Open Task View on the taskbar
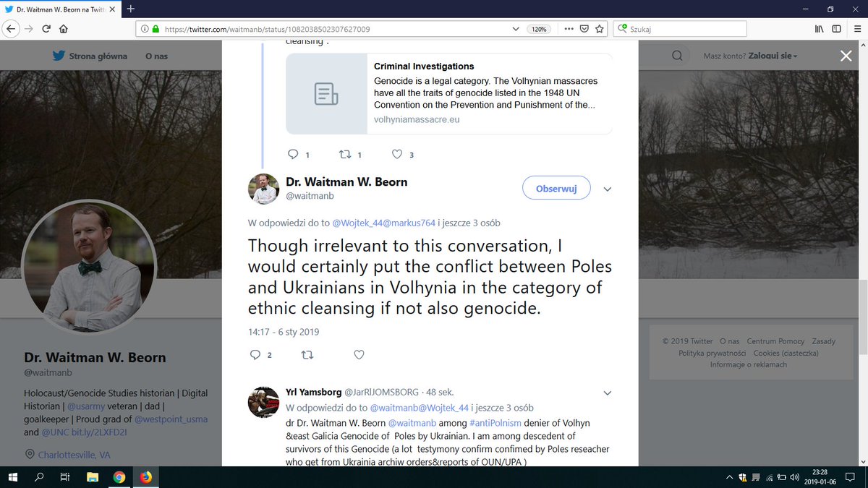Viewport: 868px width, 488px height. tap(64, 477)
